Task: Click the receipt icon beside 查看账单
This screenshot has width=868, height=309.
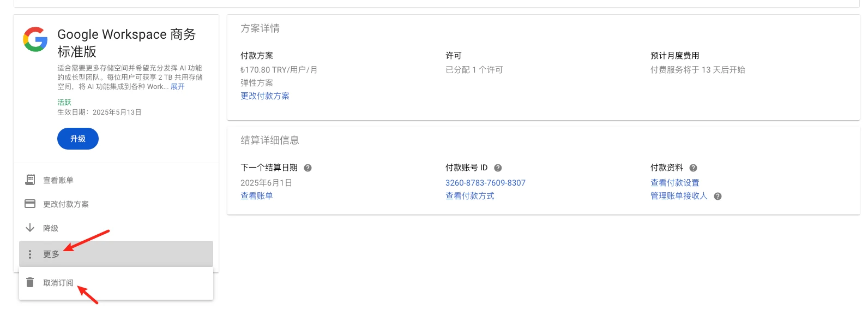Action: coord(30,180)
